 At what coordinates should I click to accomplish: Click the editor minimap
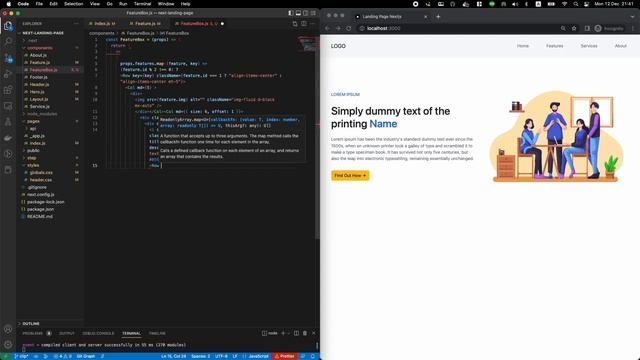click(x=308, y=45)
